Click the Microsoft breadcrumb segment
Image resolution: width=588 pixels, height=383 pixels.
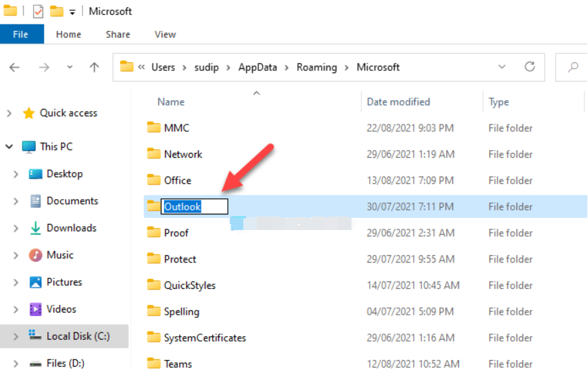pos(378,67)
